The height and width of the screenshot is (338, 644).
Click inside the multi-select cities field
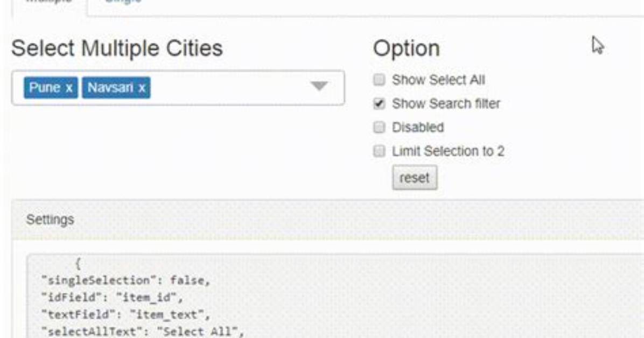(178, 88)
